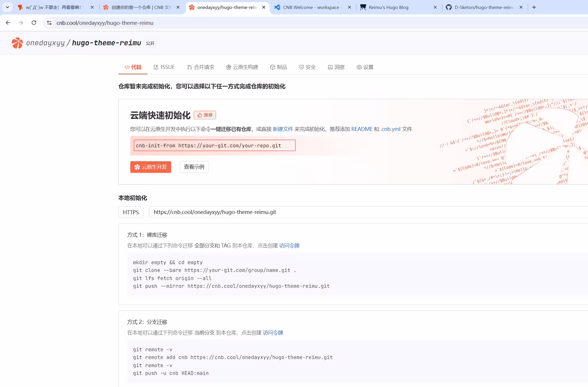Click the repository clone URL field
This screenshot has height=387, width=588.
click(368, 212)
